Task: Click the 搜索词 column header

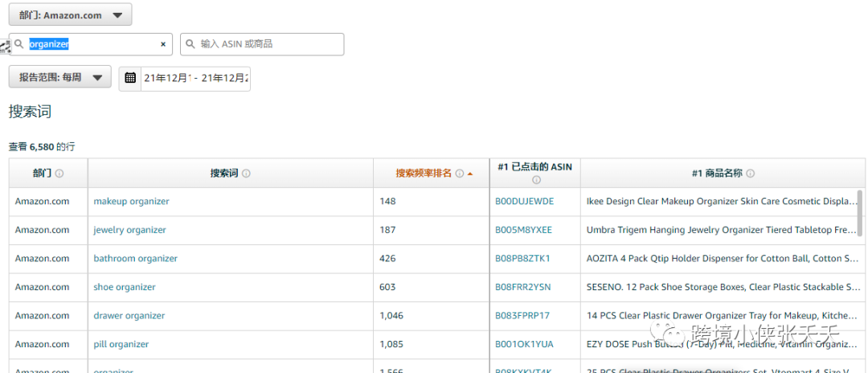Action: point(231,173)
